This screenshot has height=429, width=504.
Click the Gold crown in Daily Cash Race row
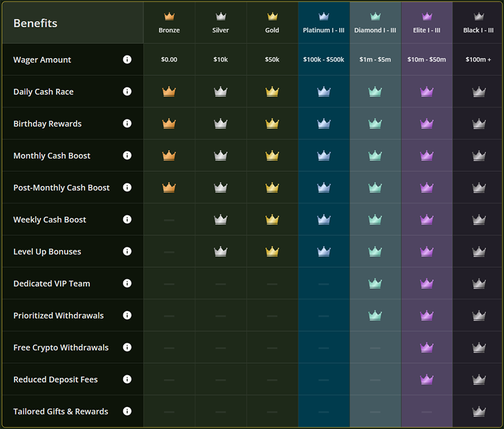272,92
